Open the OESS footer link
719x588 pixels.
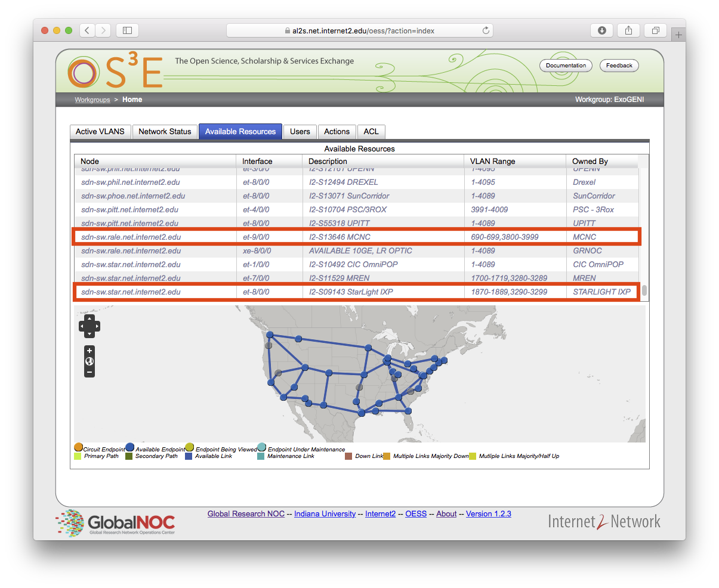click(416, 514)
